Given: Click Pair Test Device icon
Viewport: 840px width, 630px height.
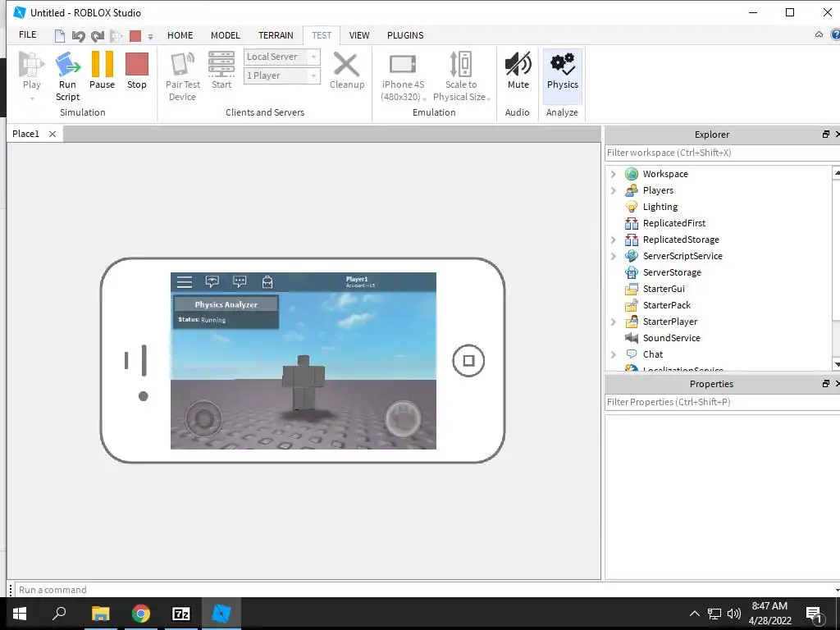Looking at the screenshot, I should click(x=182, y=64).
